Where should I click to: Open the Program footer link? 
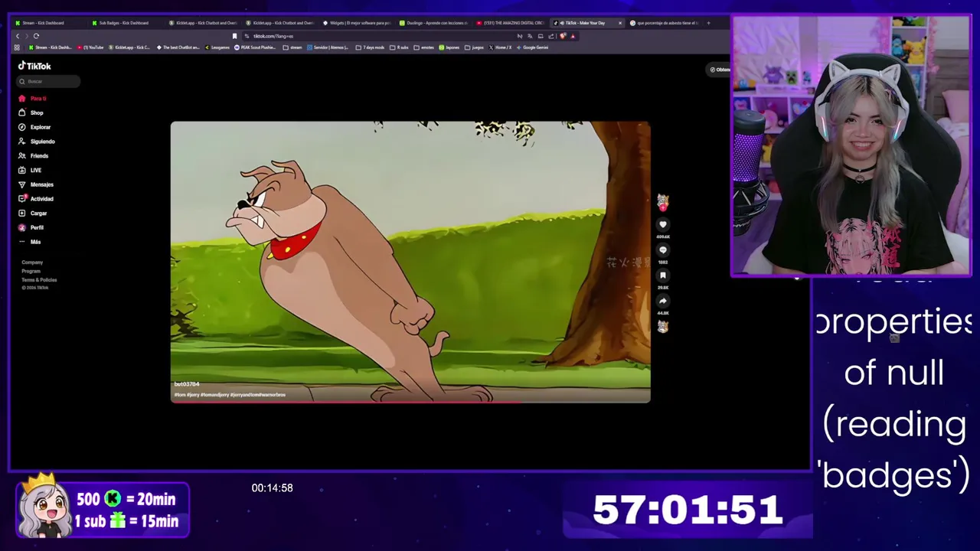31,271
